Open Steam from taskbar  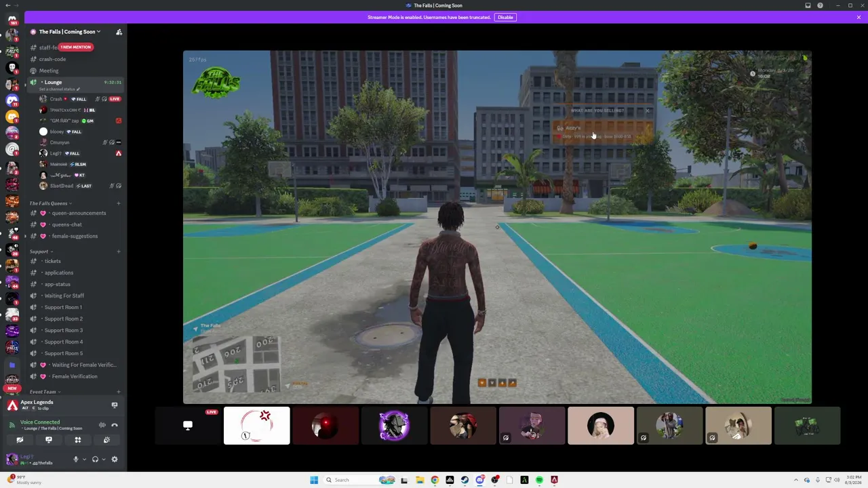[x=465, y=480]
